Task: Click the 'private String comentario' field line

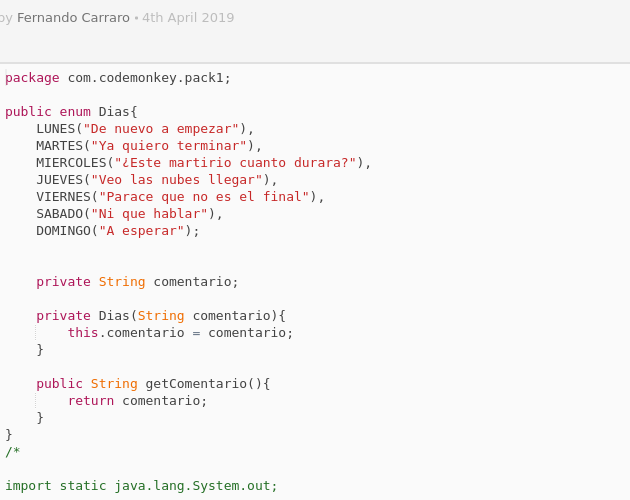Action: click(x=137, y=282)
